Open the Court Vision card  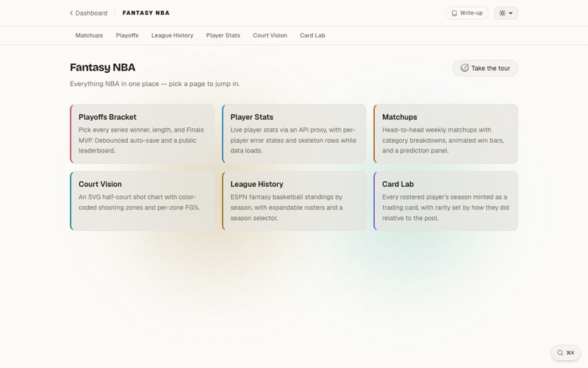143,201
